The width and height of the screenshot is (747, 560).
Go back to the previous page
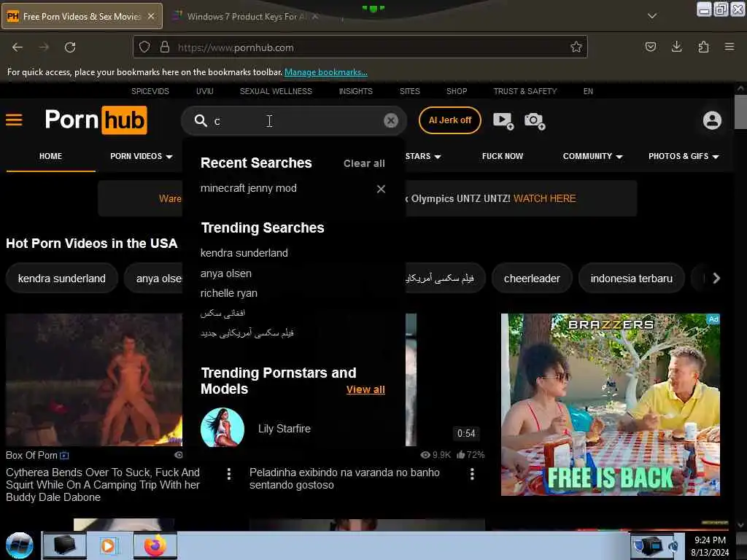(18, 47)
